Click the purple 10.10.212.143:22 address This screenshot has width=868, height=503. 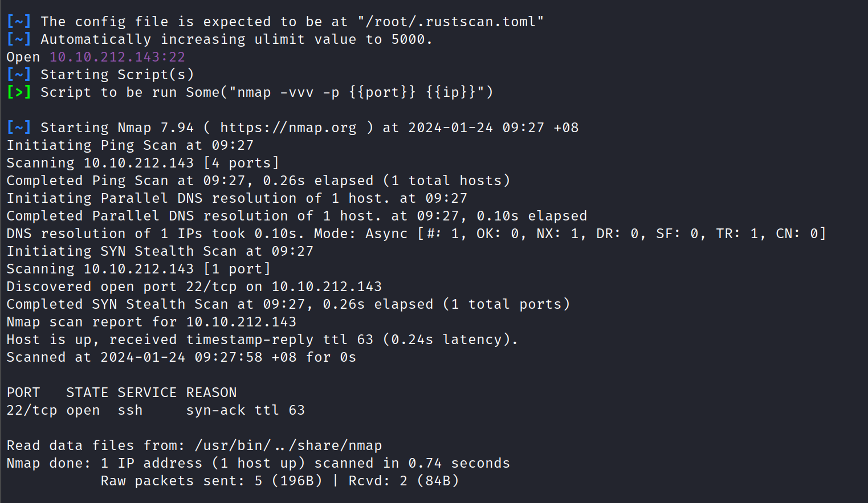pos(117,57)
